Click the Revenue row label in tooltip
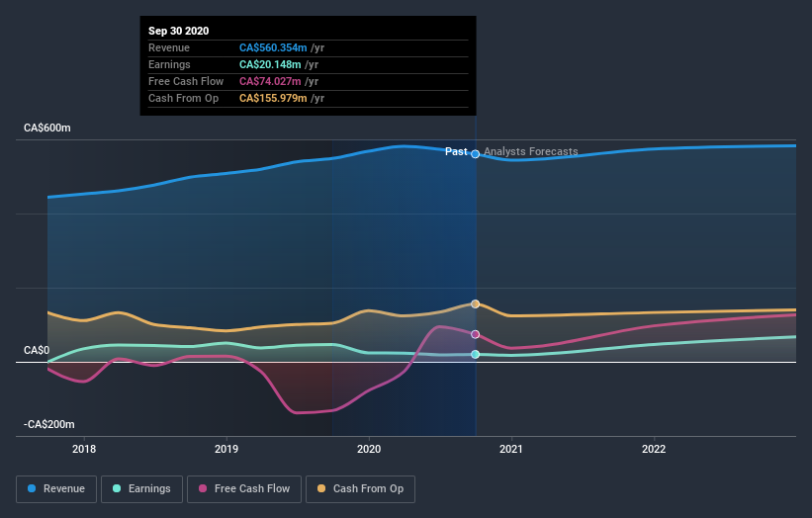The width and height of the screenshot is (812, 518). click(169, 47)
